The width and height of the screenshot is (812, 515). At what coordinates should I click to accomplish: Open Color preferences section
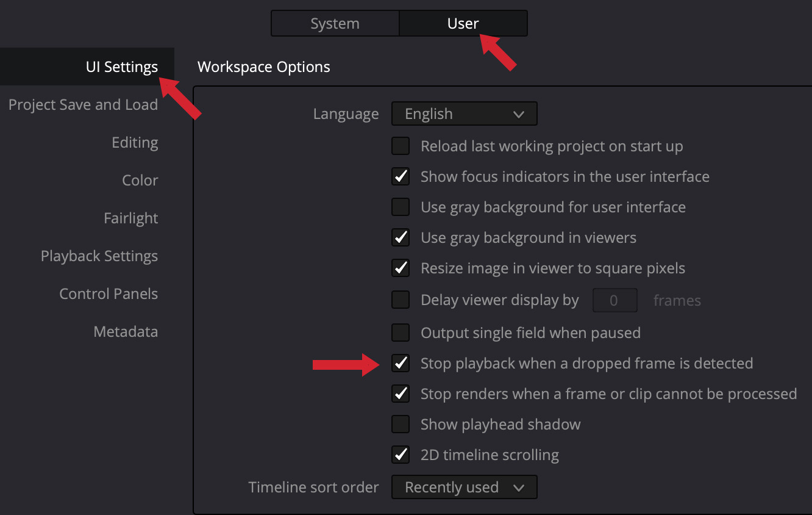[140, 181]
